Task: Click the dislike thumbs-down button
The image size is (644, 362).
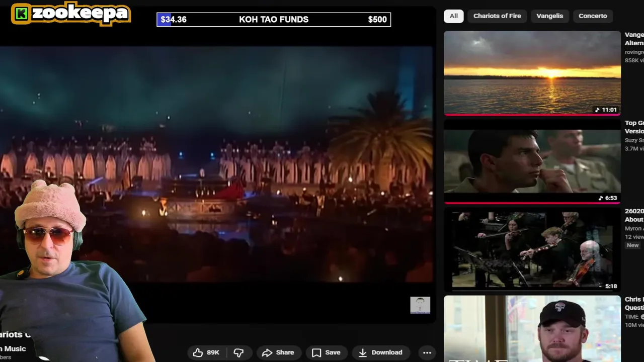Action: pos(239,352)
